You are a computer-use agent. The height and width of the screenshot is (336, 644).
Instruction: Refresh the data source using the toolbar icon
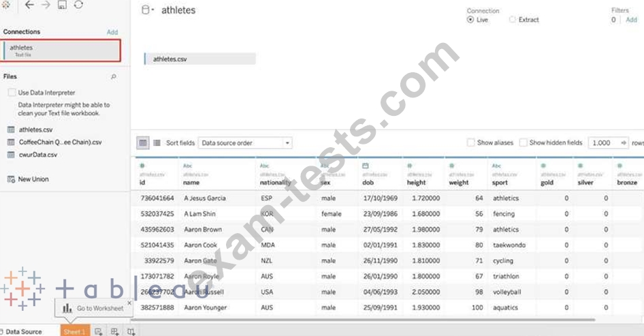click(79, 5)
